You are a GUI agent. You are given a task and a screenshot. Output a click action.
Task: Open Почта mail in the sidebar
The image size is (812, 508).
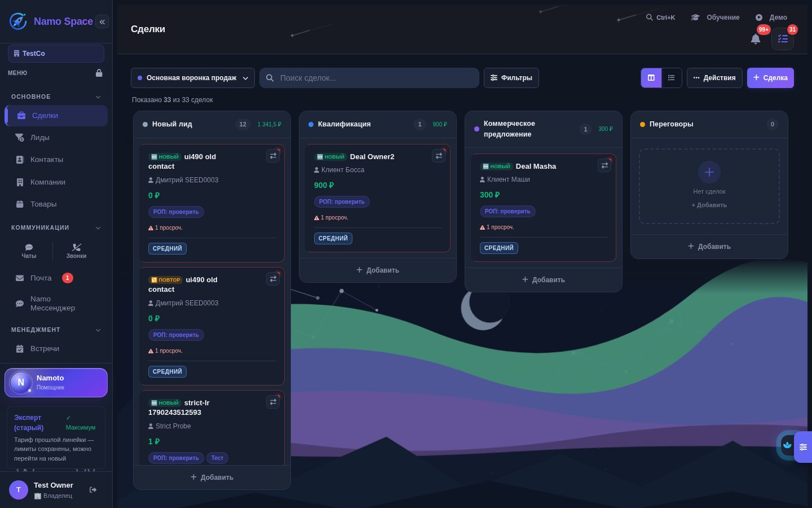(x=56, y=278)
